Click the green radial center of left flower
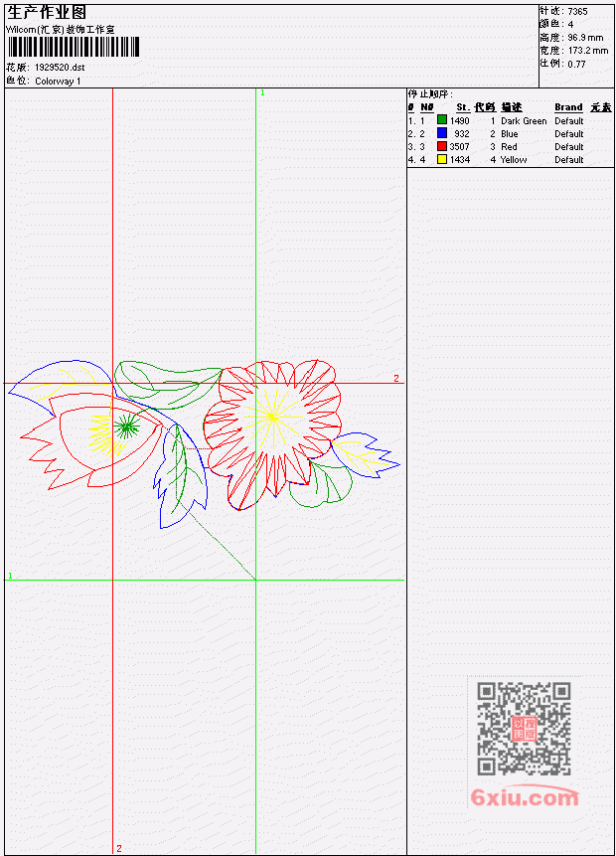Screen dimensions: 616x856 pos(126,428)
